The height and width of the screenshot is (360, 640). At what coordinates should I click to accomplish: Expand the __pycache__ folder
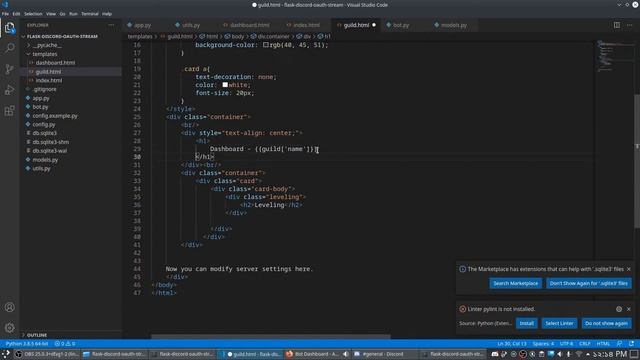click(47, 45)
